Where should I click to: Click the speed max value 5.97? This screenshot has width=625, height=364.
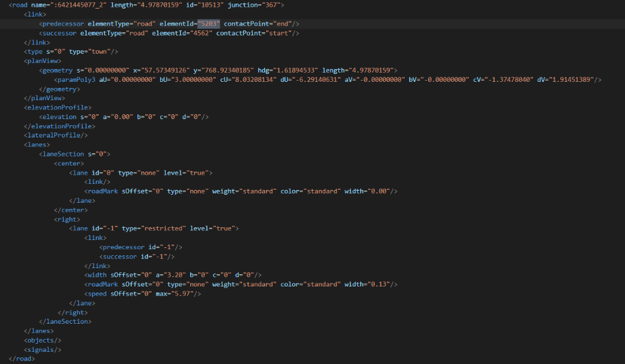pos(184,294)
